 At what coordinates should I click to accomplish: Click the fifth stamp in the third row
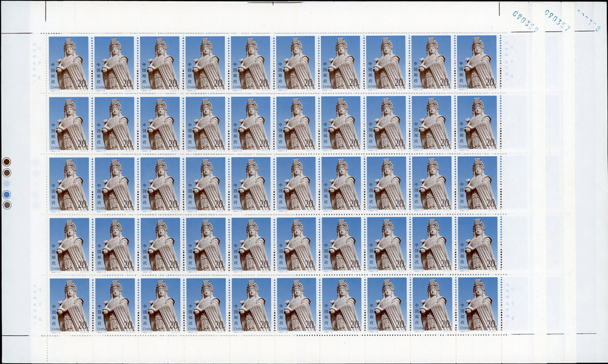click(250, 184)
